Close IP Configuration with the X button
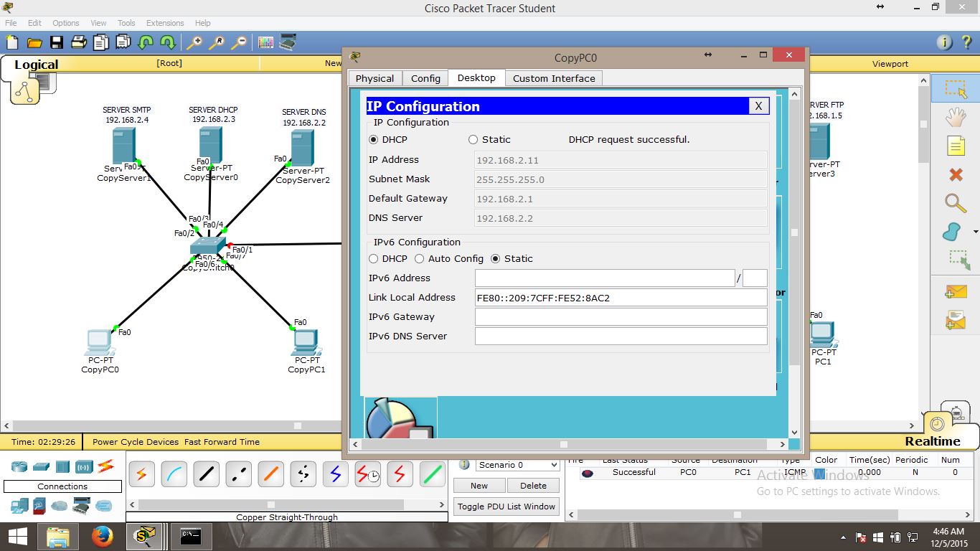980x551 pixels. (x=758, y=106)
